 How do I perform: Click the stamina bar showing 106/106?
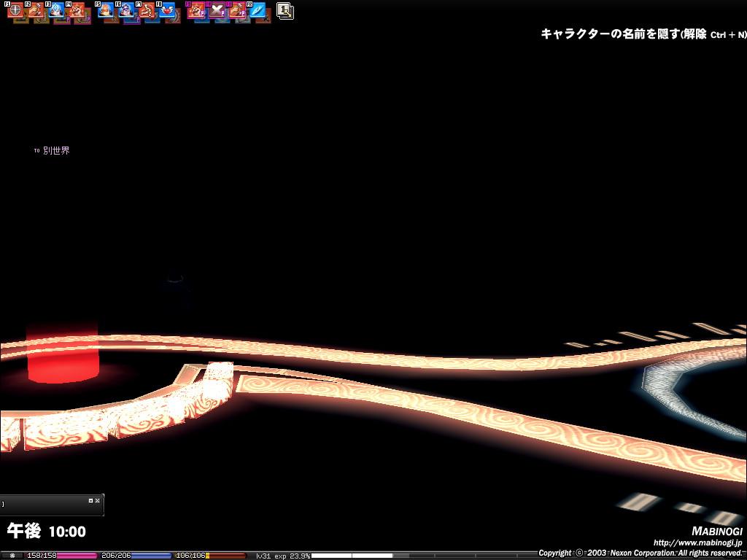click(x=211, y=556)
